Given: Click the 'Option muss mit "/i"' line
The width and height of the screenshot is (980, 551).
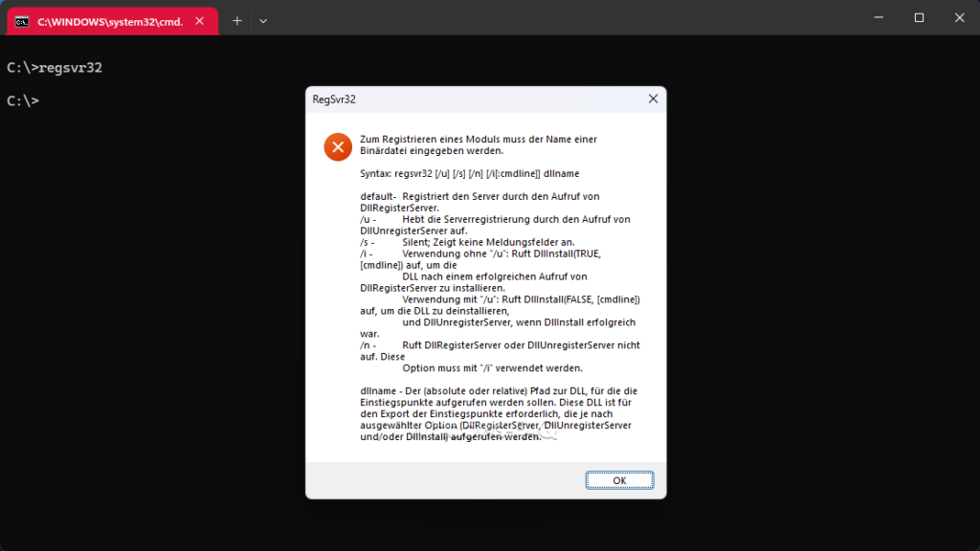Looking at the screenshot, I should click(493, 368).
